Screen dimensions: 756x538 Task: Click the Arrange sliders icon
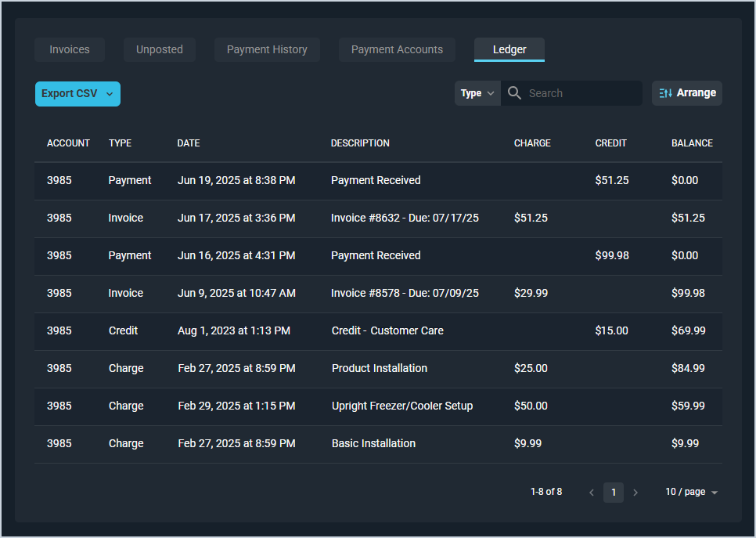[665, 93]
